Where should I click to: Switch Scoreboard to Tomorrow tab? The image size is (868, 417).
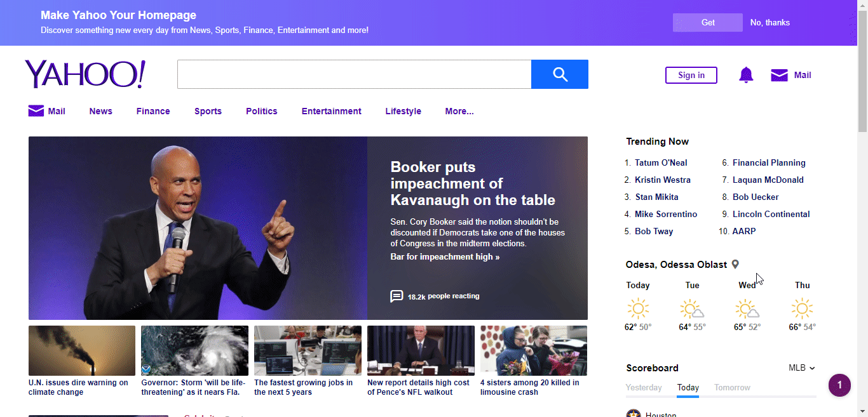[x=732, y=387]
